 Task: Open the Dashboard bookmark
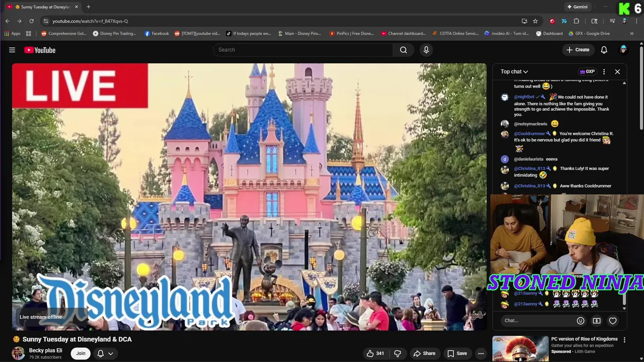click(x=549, y=34)
